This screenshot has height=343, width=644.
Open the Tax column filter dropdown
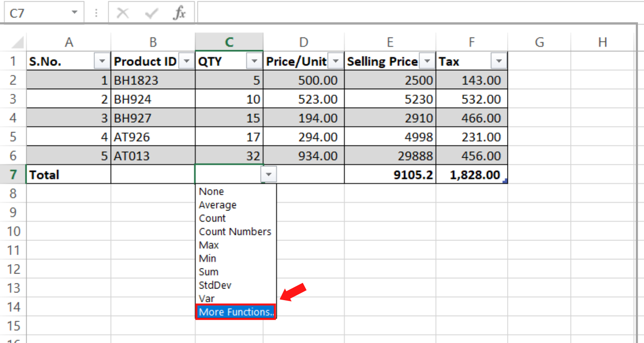coord(498,61)
